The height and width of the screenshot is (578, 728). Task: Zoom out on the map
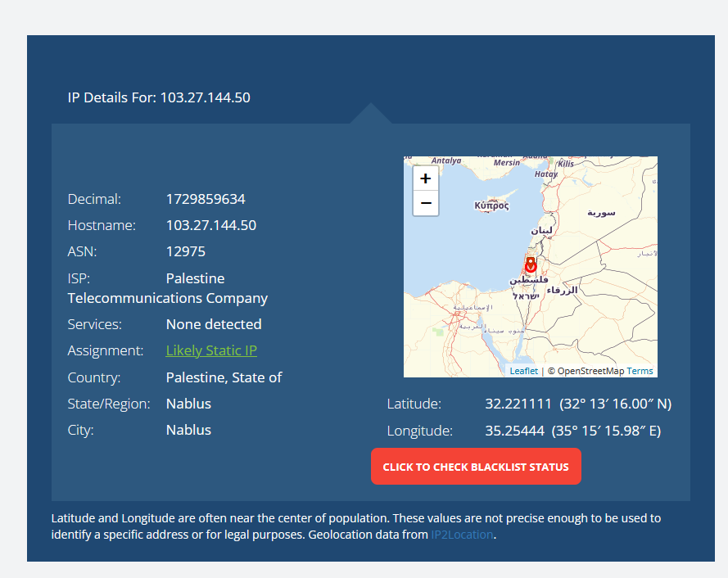tap(425, 203)
